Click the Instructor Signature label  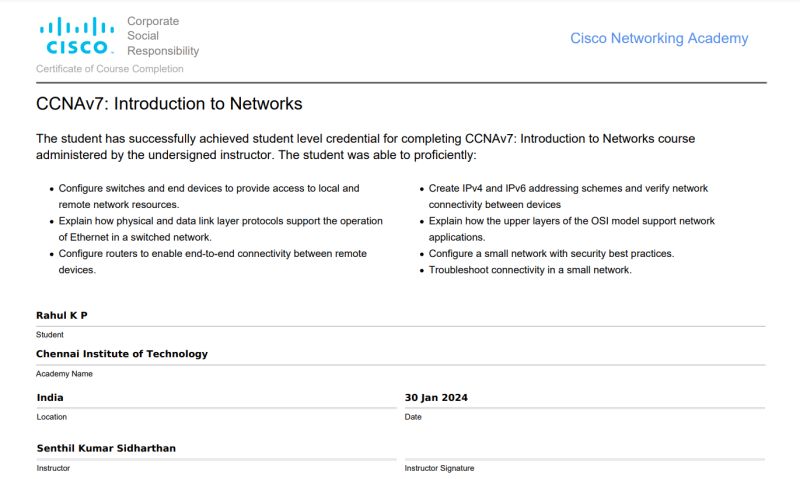(x=439, y=468)
